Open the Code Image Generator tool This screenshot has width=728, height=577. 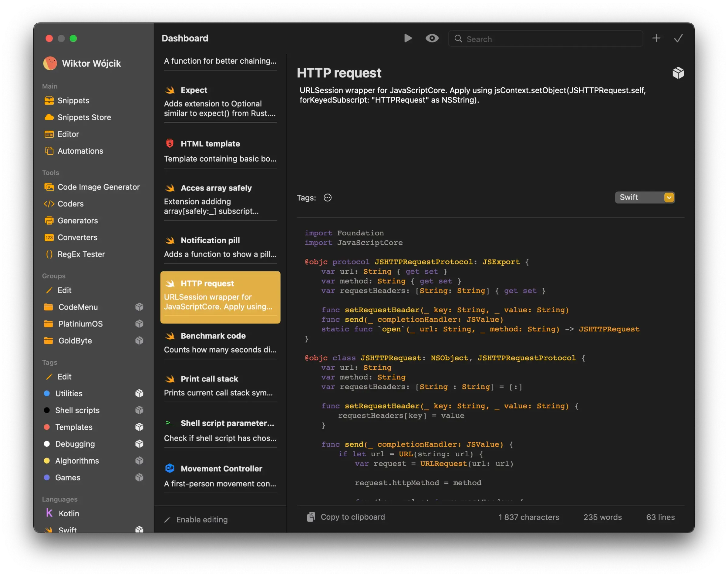pos(98,186)
